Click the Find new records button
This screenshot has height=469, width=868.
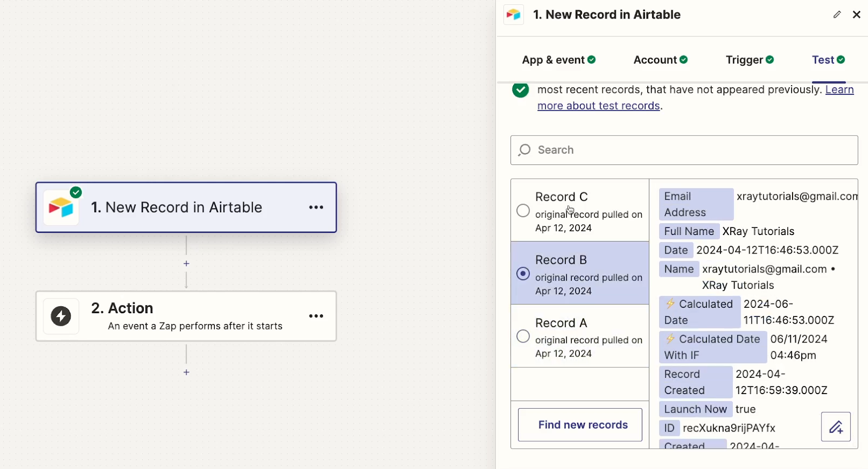(580, 425)
